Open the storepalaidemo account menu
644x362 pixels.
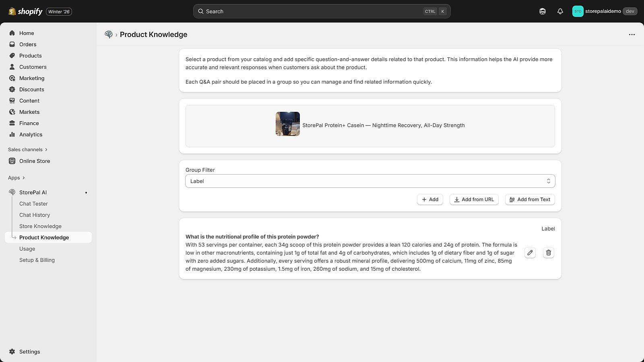pyautogui.click(x=605, y=11)
